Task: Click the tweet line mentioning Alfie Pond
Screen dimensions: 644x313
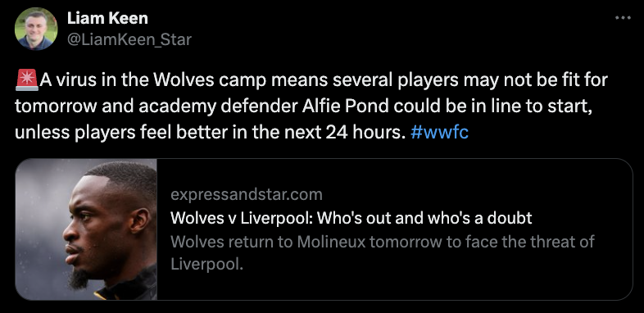Action: click(x=303, y=107)
